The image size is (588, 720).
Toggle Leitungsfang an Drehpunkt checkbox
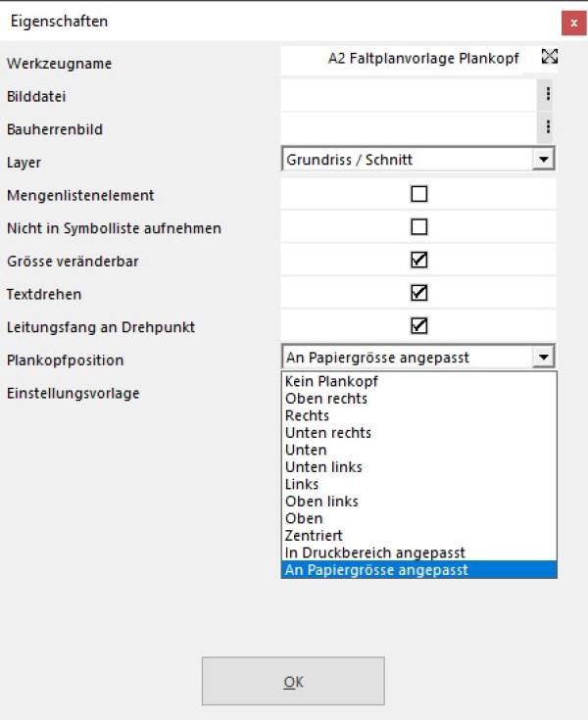tap(419, 326)
